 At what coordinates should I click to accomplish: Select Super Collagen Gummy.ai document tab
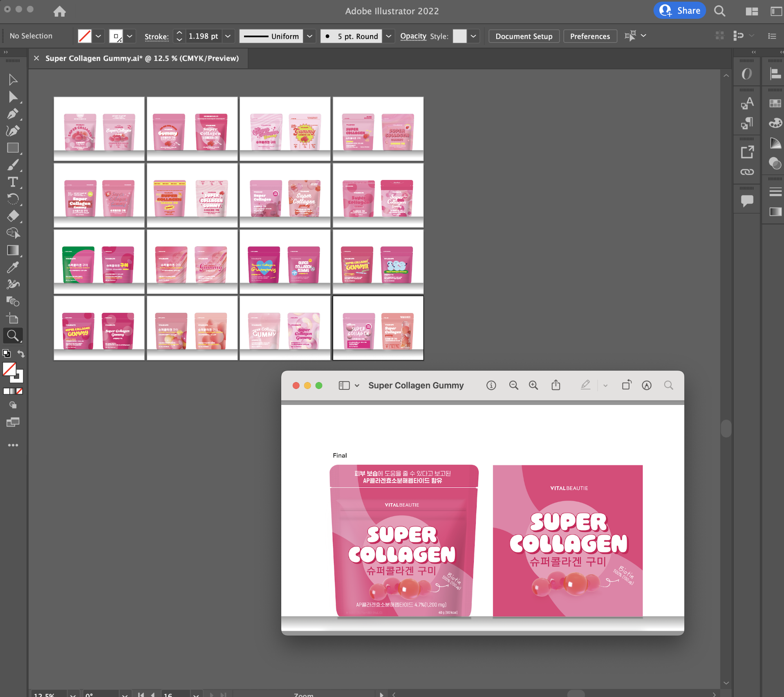point(142,58)
